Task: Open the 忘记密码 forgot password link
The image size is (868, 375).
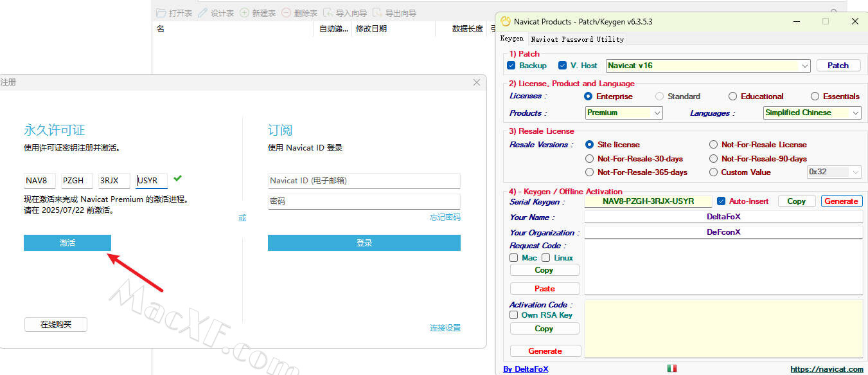Action: (x=445, y=217)
